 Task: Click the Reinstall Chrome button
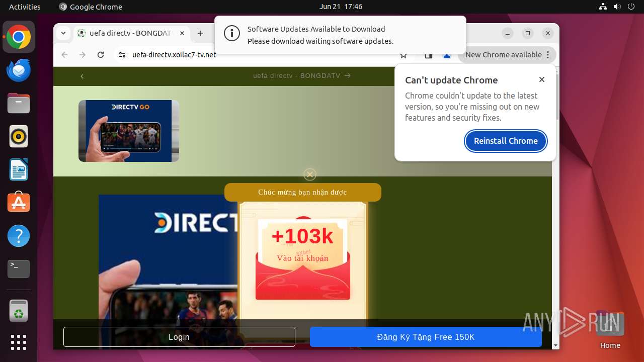506,141
